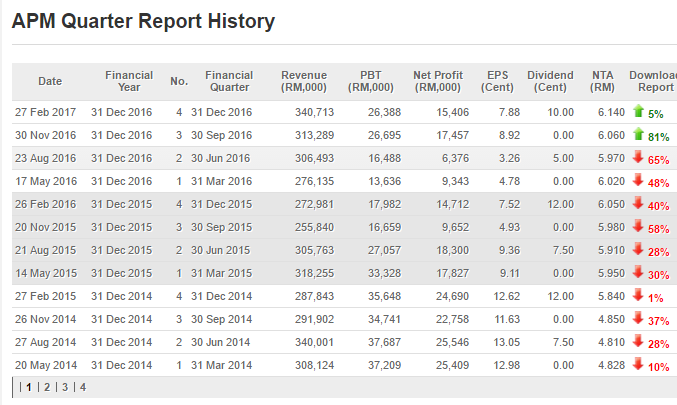Image resolution: width=677 pixels, height=405 pixels.
Task: Click the green arrow in 30 Nov 2016 row
Action: 638,134
